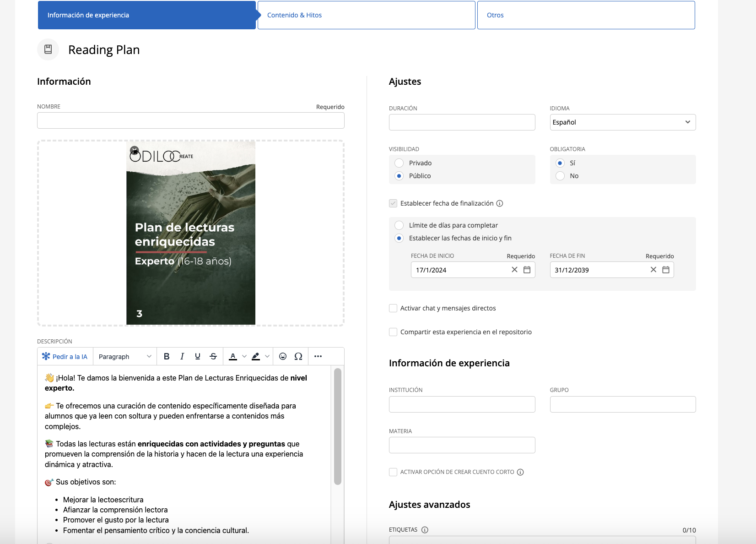Click the Nombre input field
The image size is (756, 544).
pyautogui.click(x=191, y=120)
